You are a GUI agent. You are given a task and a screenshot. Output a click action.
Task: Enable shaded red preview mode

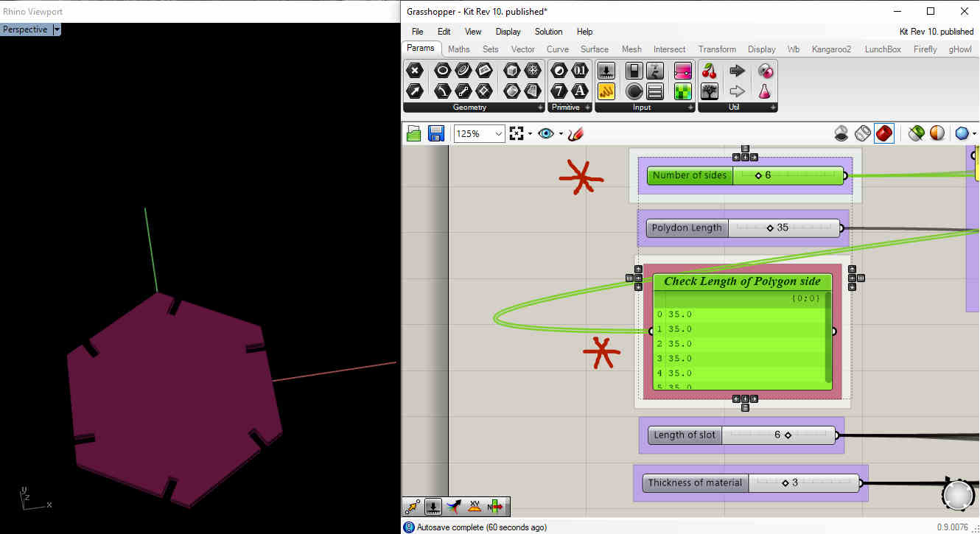(884, 133)
